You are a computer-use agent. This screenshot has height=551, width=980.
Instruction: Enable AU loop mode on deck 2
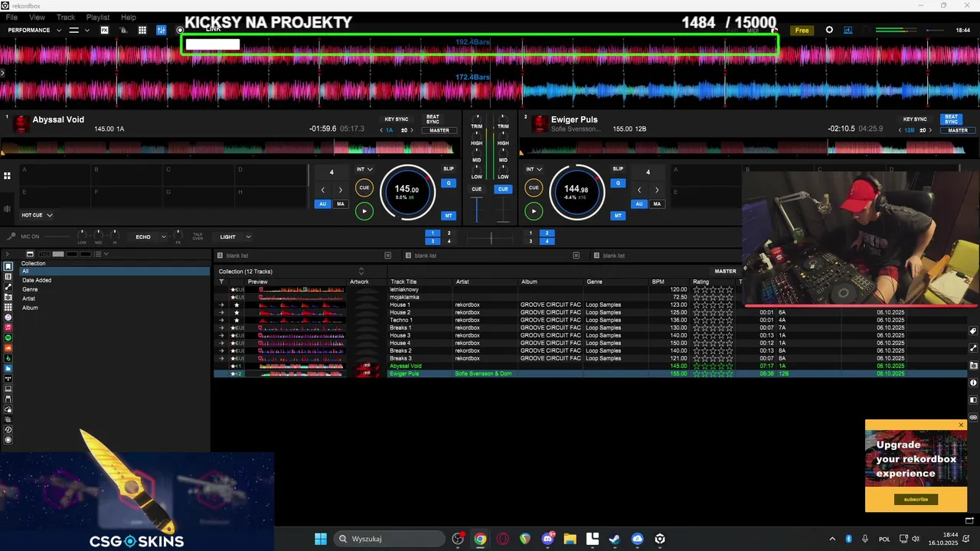click(x=639, y=204)
